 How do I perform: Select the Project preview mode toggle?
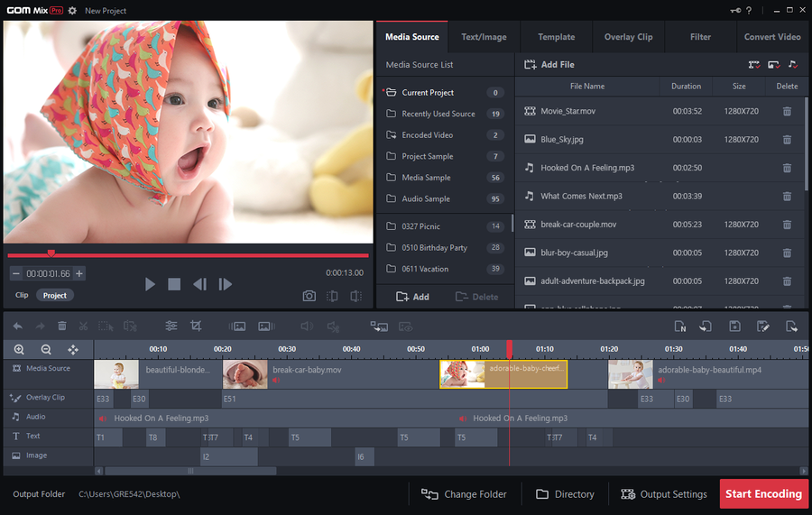(x=55, y=295)
